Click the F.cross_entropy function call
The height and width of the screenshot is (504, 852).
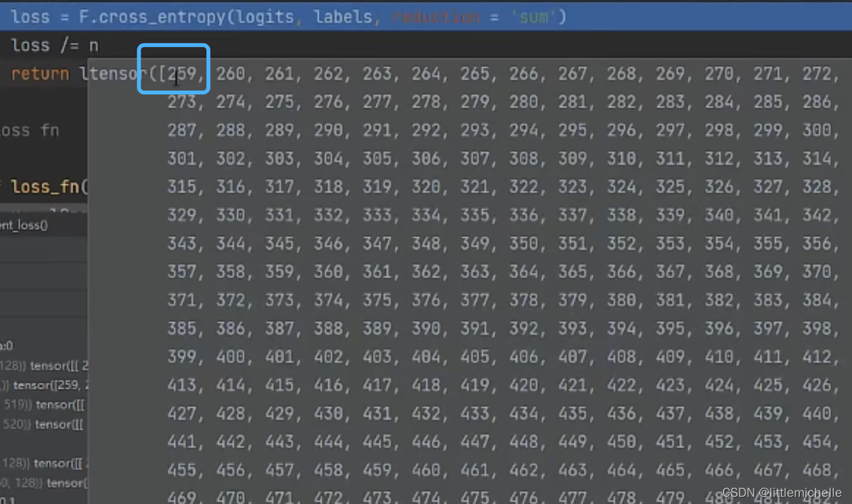[152, 16]
